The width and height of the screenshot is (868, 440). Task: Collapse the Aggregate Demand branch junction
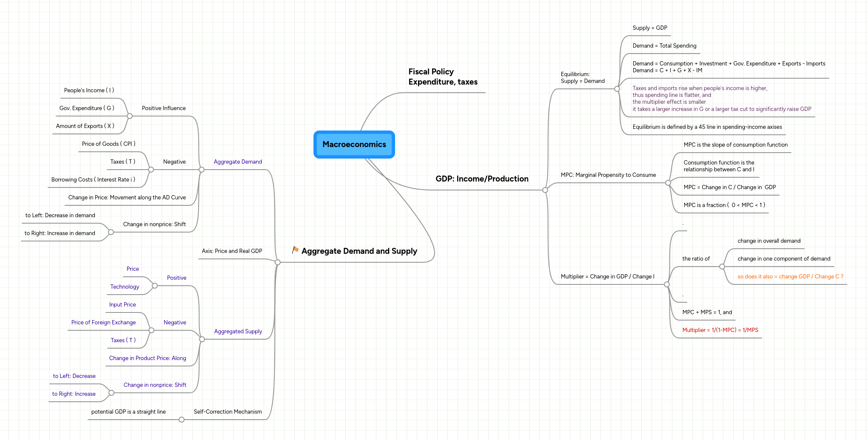click(201, 170)
